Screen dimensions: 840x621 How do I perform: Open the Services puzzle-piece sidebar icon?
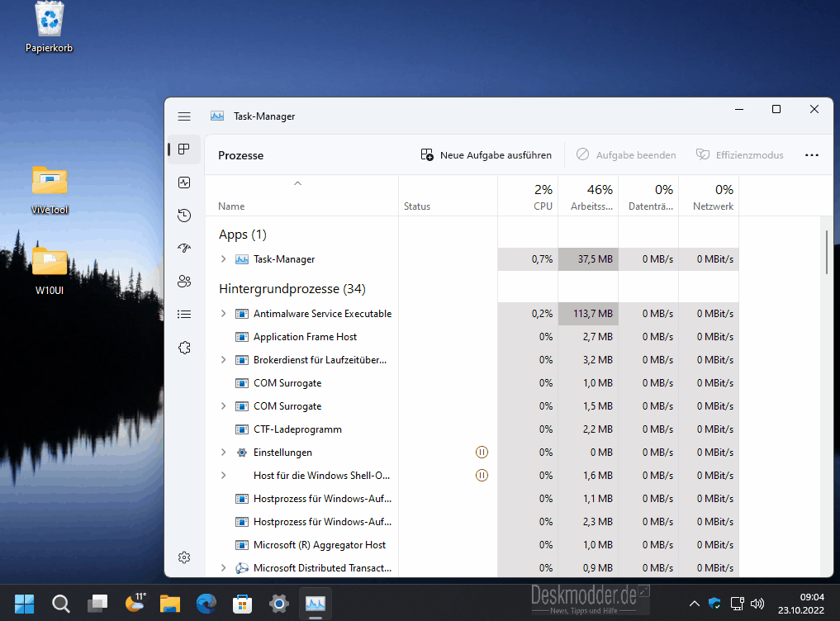pos(184,348)
